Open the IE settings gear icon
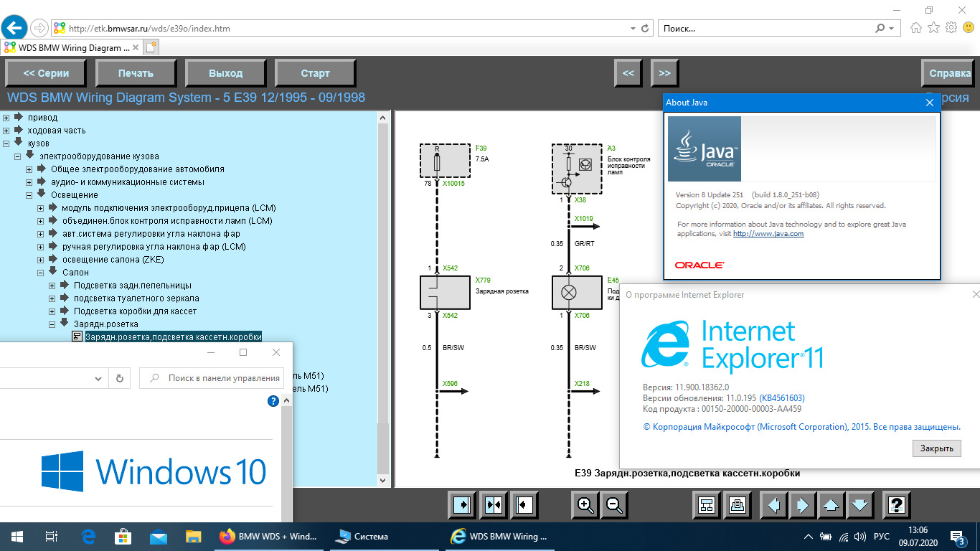The width and height of the screenshot is (980, 551). point(951,28)
